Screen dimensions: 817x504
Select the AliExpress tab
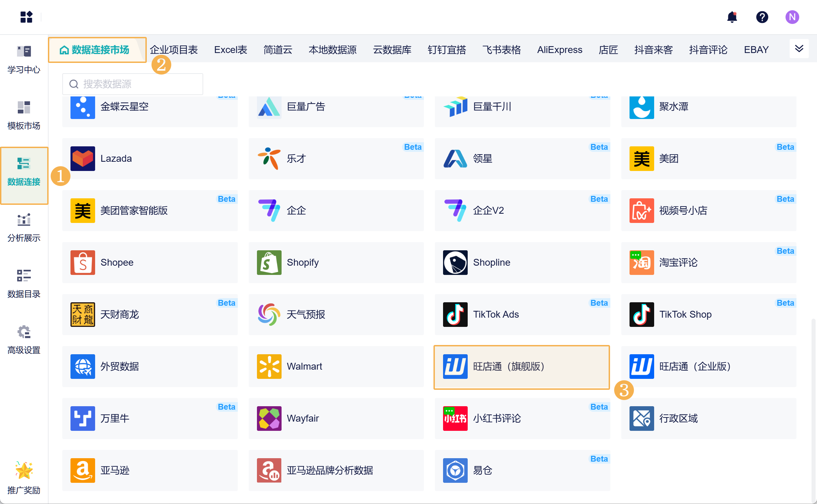(559, 50)
